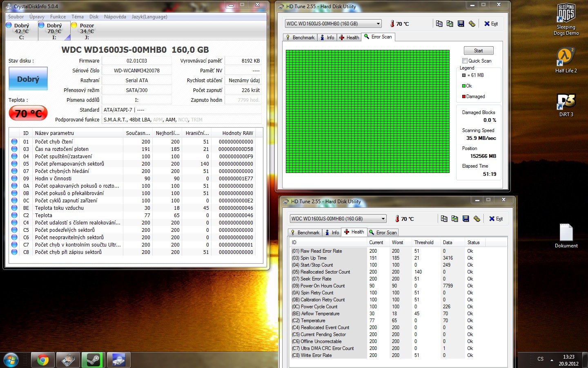
Task: Click Exit in the Health HD Tune window
Action: [x=496, y=219]
